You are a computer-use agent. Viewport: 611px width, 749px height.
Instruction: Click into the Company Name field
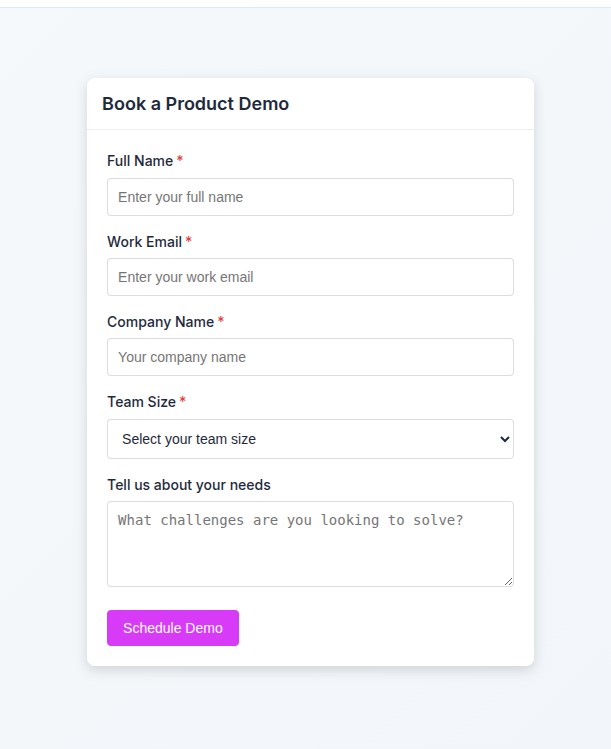click(x=310, y=357)
